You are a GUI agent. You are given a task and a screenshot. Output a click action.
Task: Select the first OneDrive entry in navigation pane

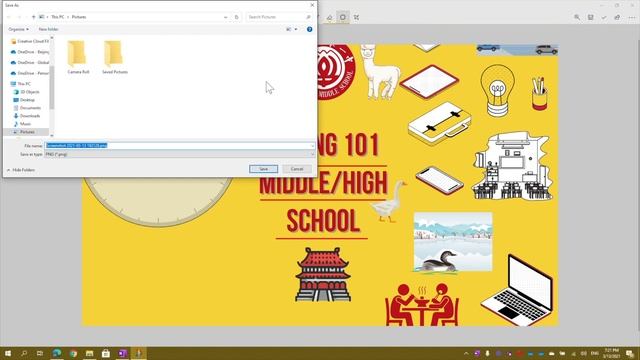pos(30,52)
